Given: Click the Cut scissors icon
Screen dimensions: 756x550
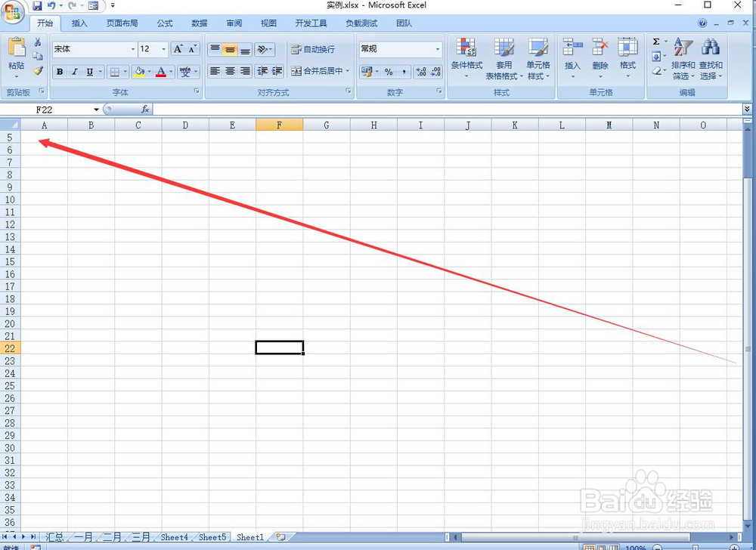Looking at the screenshot, I should coord(38,42).
